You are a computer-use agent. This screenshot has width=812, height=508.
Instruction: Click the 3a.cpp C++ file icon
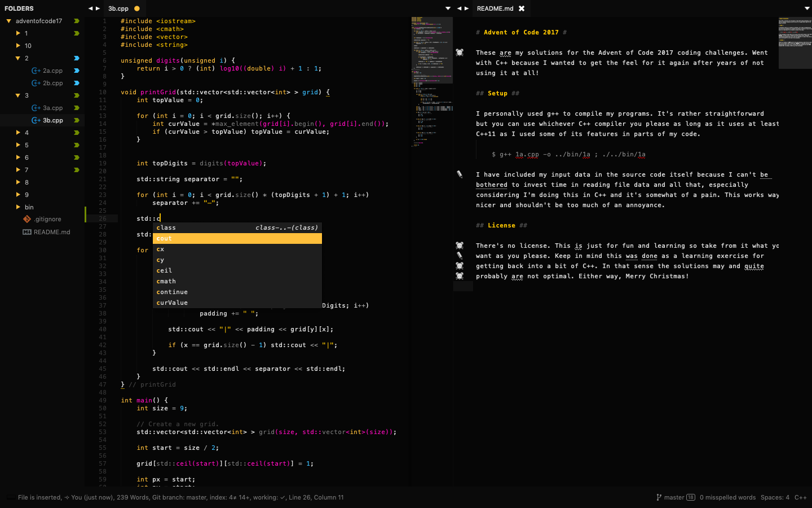tap(36, 108)
